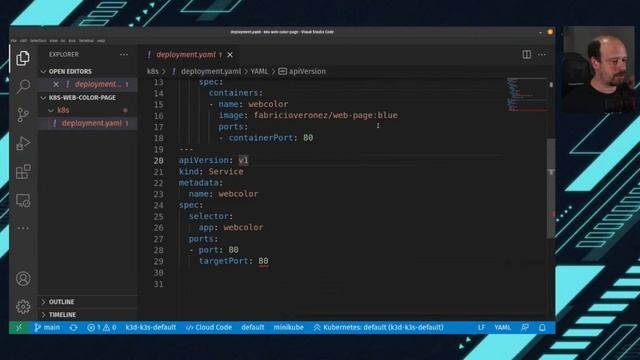The width and height of the screenshot is (640, 360).
Task: Open the Run and Debug view
Action: pyautogui.click(x=23, y=143)
